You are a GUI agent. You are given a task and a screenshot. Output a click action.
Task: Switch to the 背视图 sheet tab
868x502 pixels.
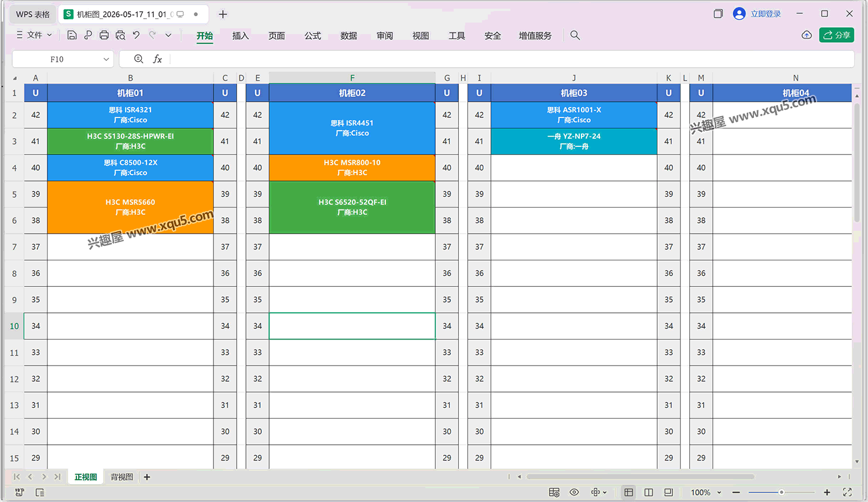122,477
